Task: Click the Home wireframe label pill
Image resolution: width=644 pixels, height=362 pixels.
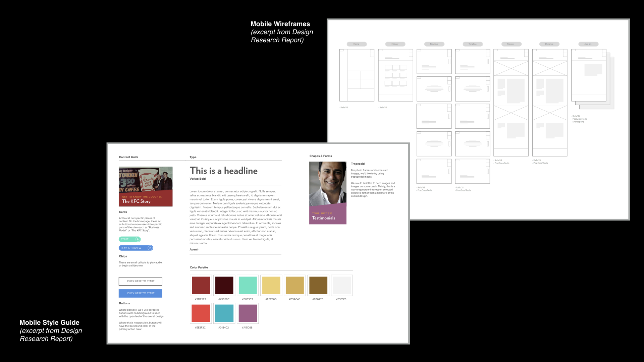Action: point(357,44)
